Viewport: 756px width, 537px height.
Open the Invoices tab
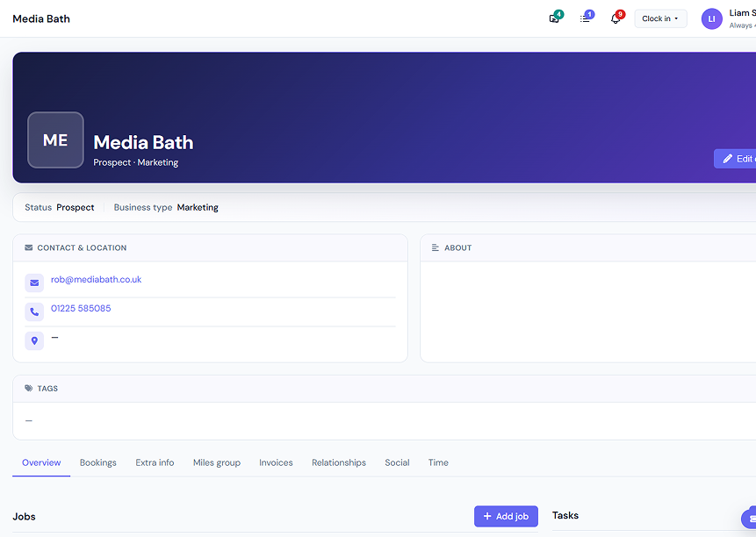pyautogui.click(x=276, y=462)
